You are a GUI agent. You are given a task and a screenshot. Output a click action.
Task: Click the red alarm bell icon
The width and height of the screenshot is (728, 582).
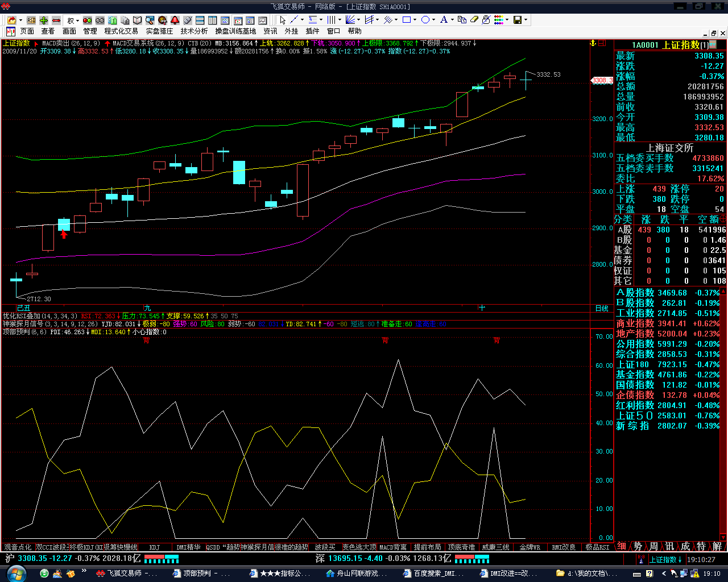(x=175, y=20)
